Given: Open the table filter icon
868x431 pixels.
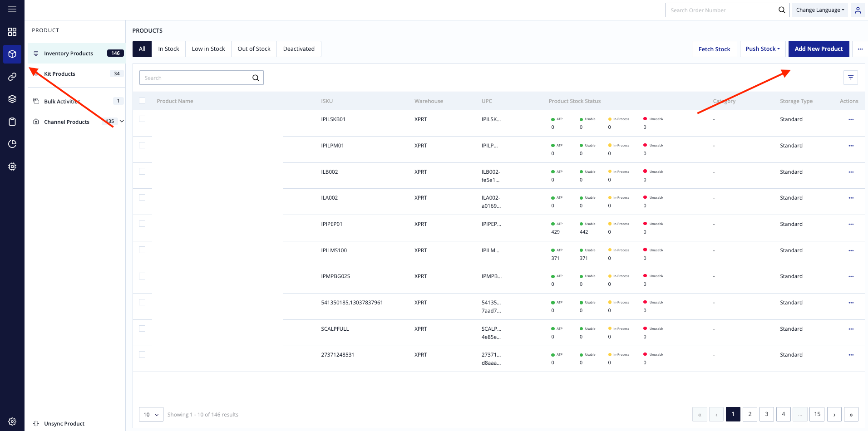Looking at the screenshot, I should [x=851, y=78].
